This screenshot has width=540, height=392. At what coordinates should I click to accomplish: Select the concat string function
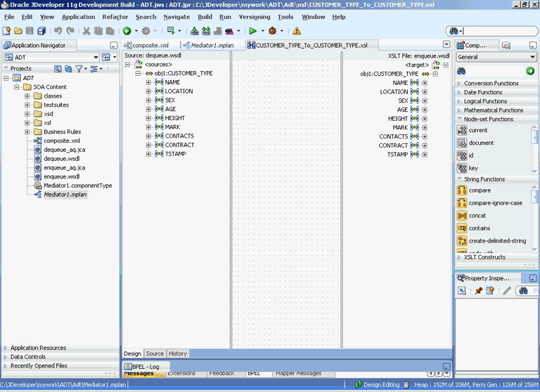point(477,216)
